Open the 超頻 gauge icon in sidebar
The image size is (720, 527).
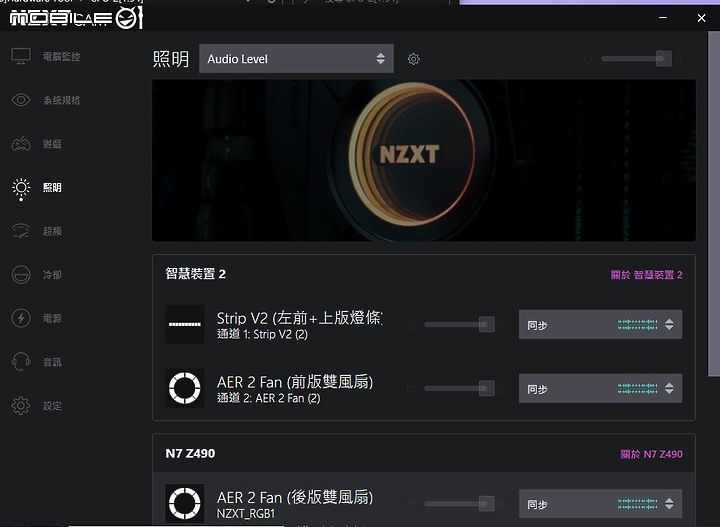pyautogui.click(x=21, y=231)
